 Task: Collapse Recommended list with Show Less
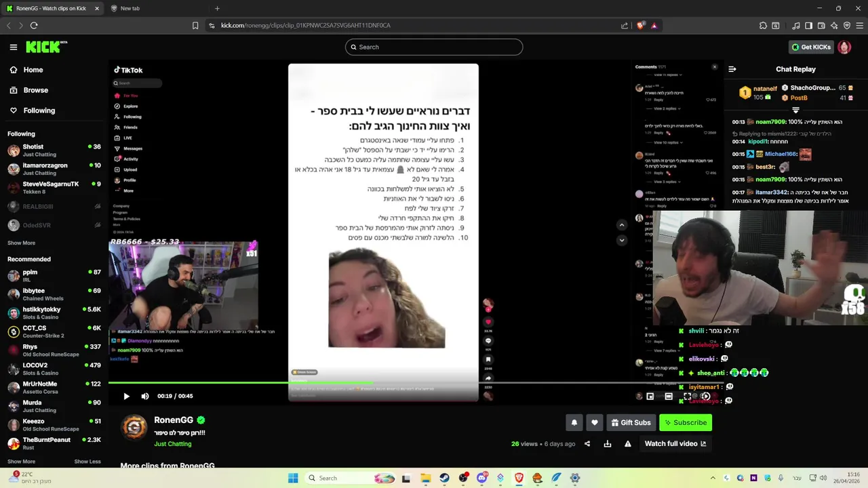click(87, 462)
